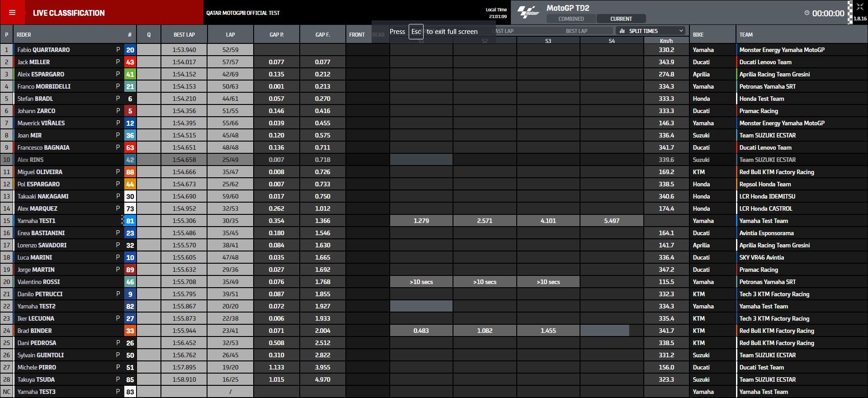The height and width of the screenshot is (398, 868).
Task: Click Monster Energy Yamaha MotoGP team for Quartararo
Action: point(782,50)
